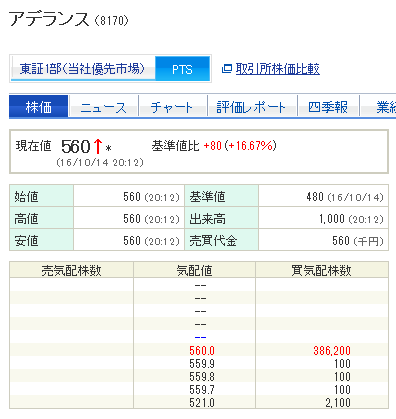Select the 株価 tab
396x419 pixels.
(39, 107)
